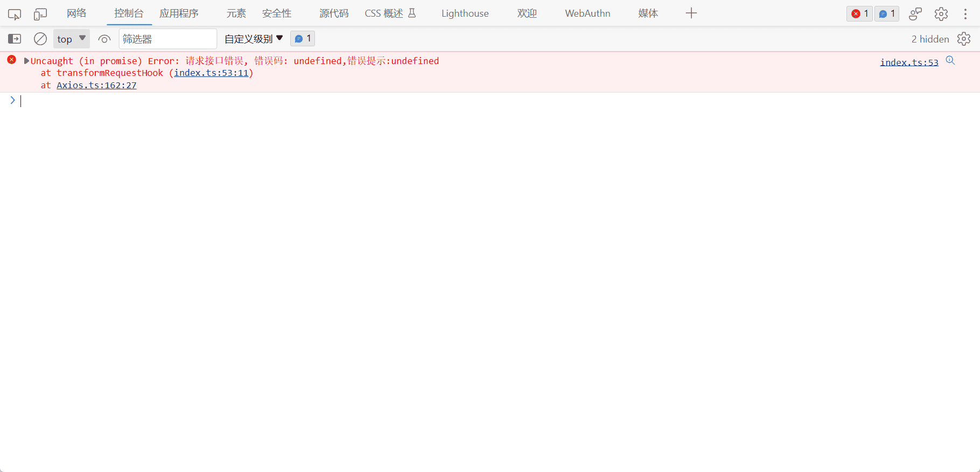980x472 pixels.
Task: Open the 欢迎 tab
Action: click(527, 13)
